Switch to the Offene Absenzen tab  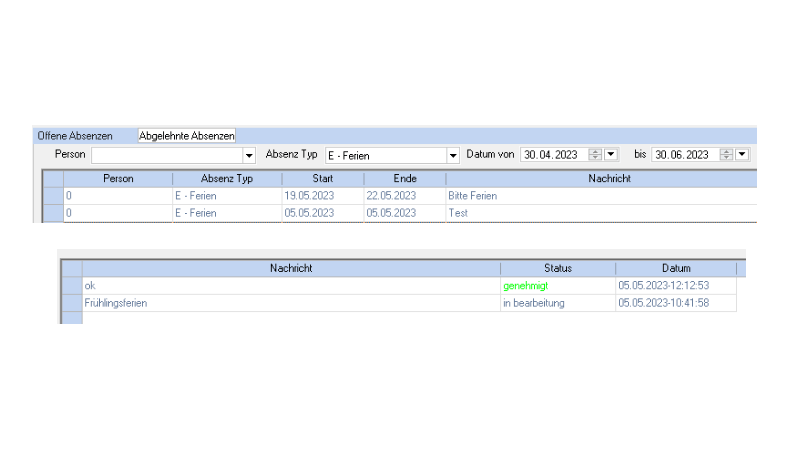75,135
